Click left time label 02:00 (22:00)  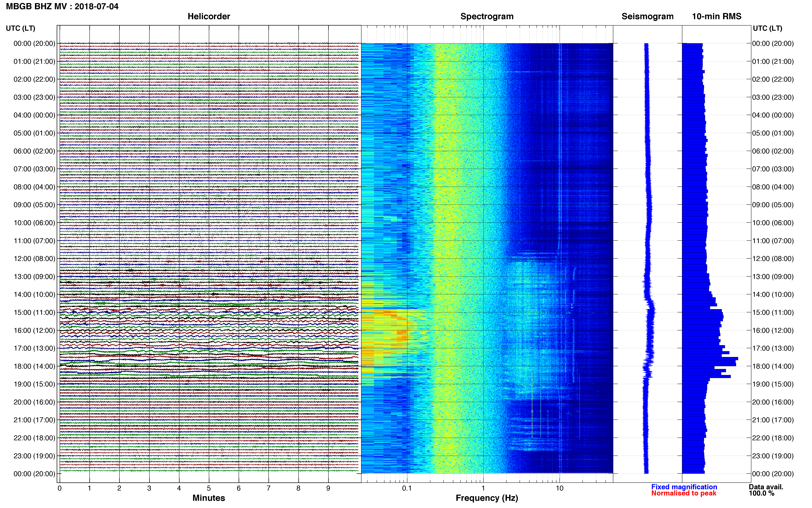point(34,79)
